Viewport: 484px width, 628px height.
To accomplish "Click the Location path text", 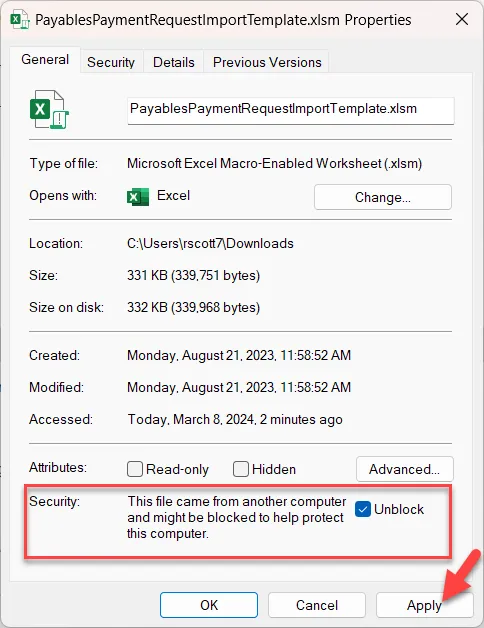I will (210, 244).
